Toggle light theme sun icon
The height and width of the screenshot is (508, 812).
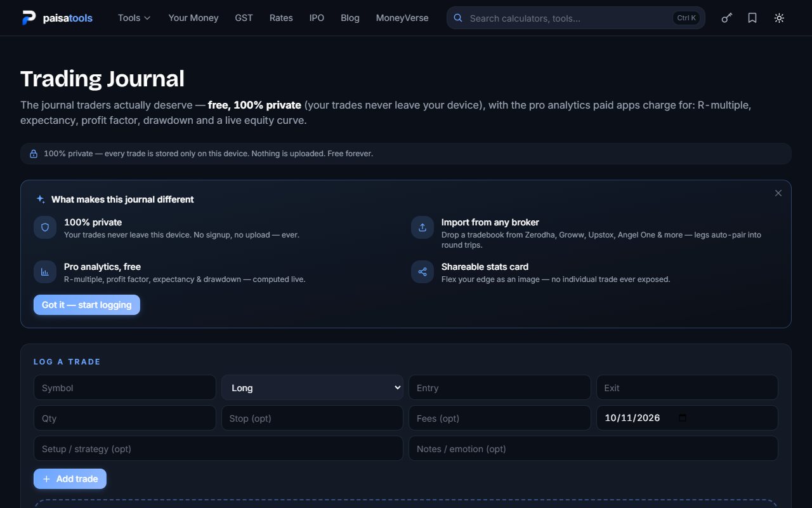(779, 18)
